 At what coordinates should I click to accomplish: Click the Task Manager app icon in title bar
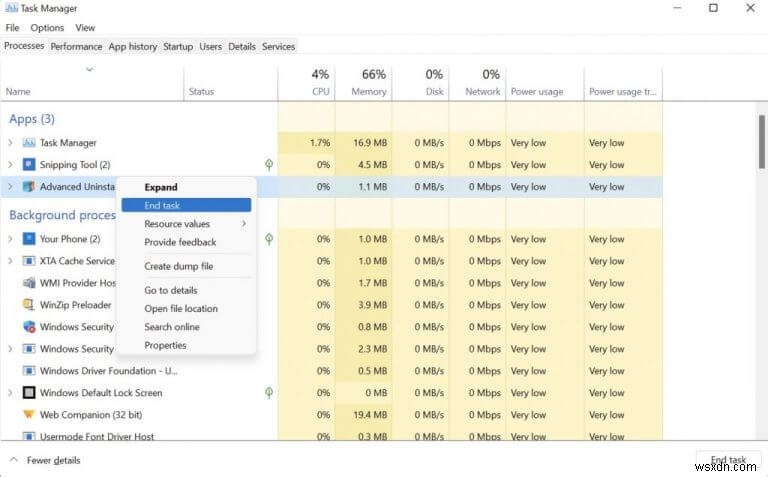tap(11, 8)
